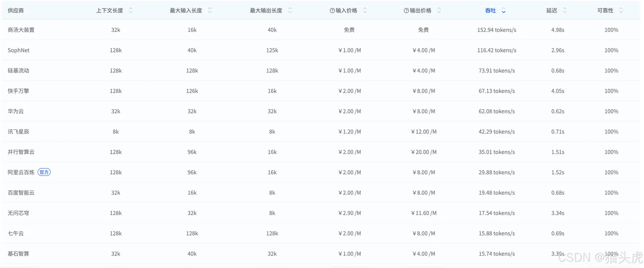The image size is (644, 268).
Task: Click the 百度智能云 provider name
Action: coord(21,192)
